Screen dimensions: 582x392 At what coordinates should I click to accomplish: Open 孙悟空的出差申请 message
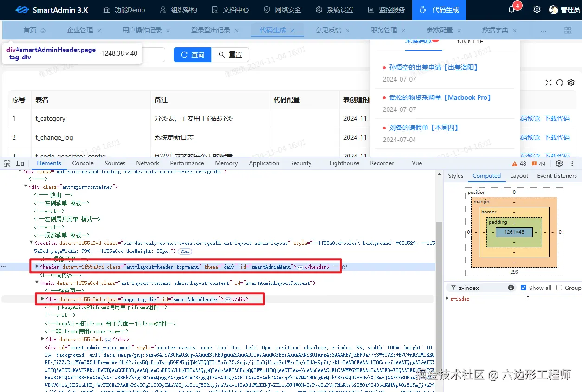pos(433,67)
